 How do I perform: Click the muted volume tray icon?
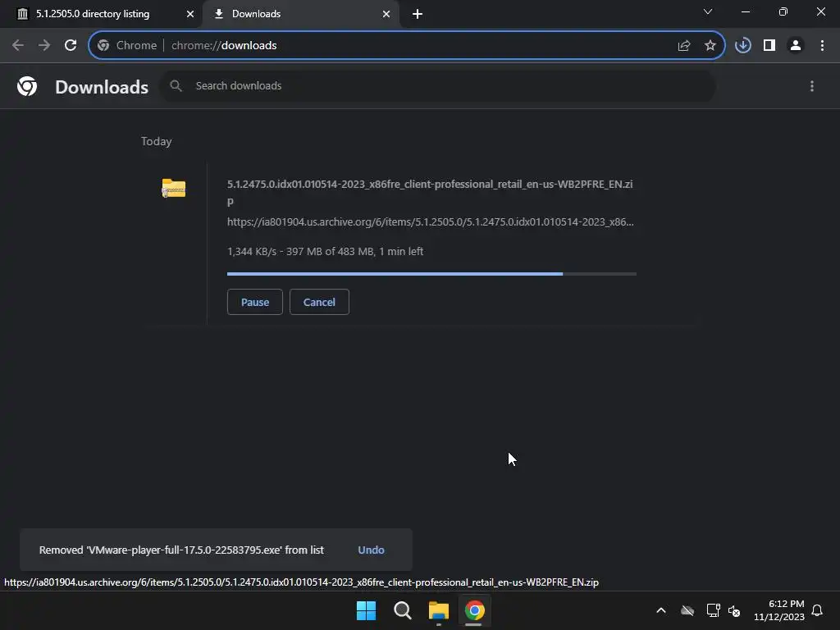point(734,610)
